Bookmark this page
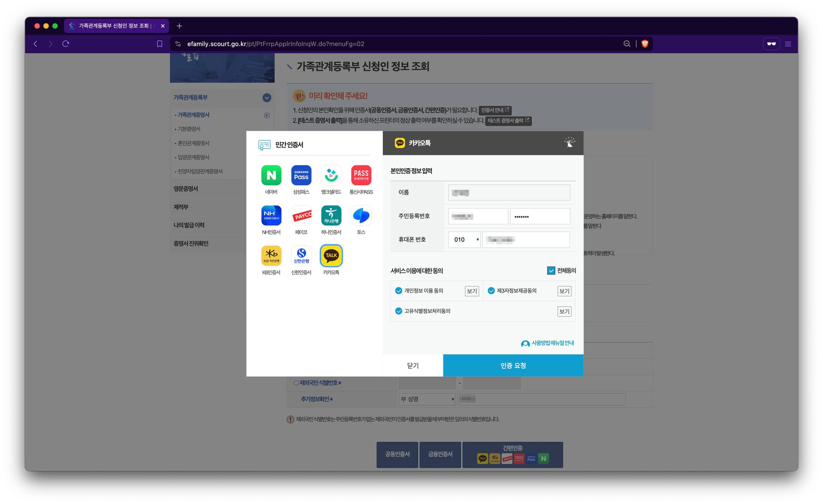 (x=160, y=44)
